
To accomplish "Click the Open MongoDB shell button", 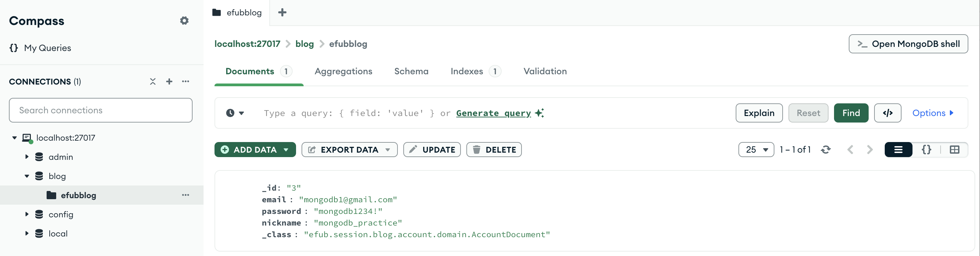I will point(908,44).
